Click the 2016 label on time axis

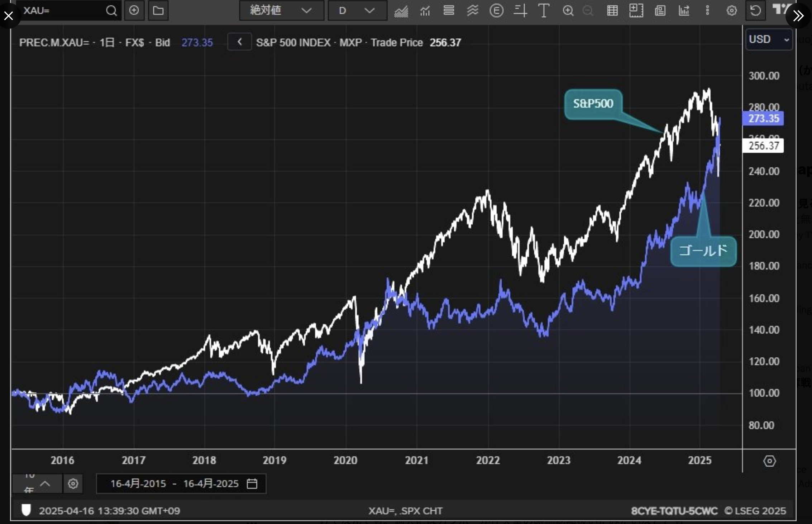[62, 461]
